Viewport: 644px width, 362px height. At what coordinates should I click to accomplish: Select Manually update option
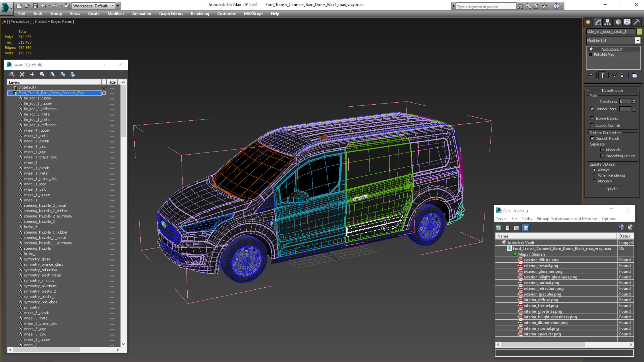tap(595, 181)
